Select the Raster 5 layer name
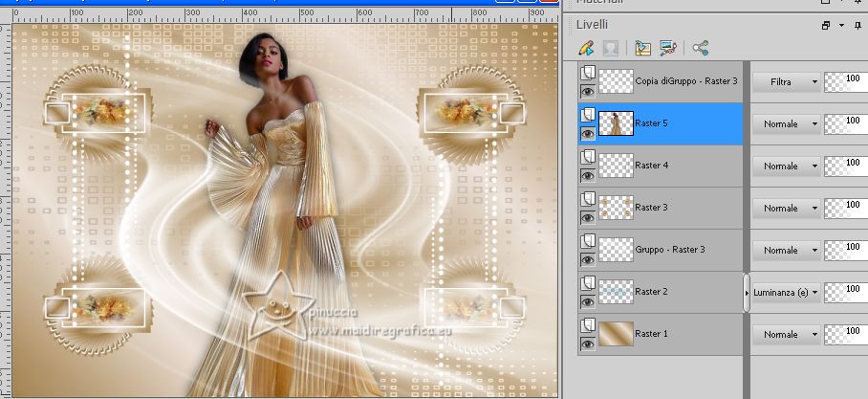The width and height of the screenshot is (868, 399). (651, 123)
